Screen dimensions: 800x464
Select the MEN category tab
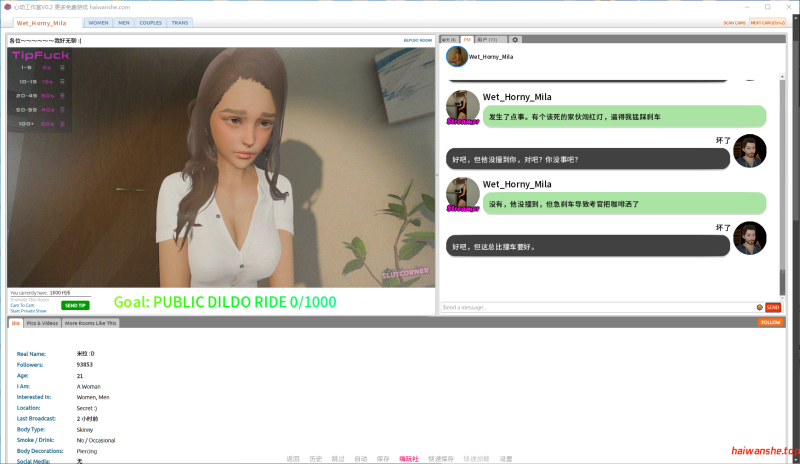(123, 23)
